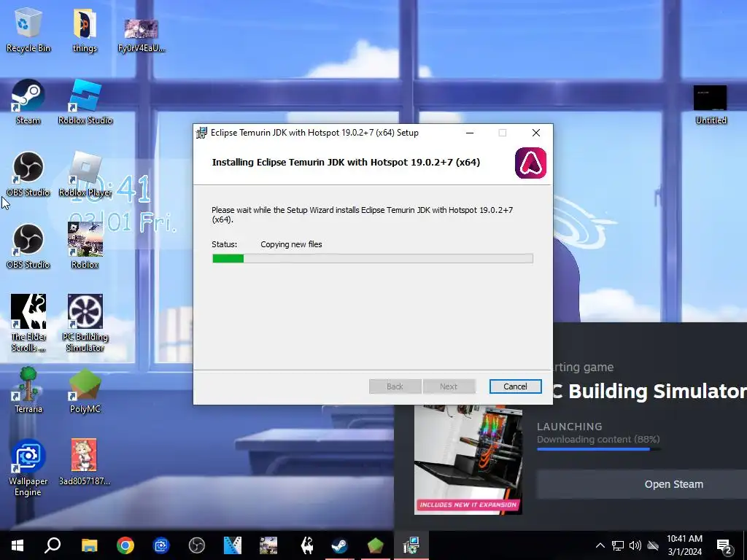
Task: Open the volume control in system tray
Action: (x=635, y=545)
